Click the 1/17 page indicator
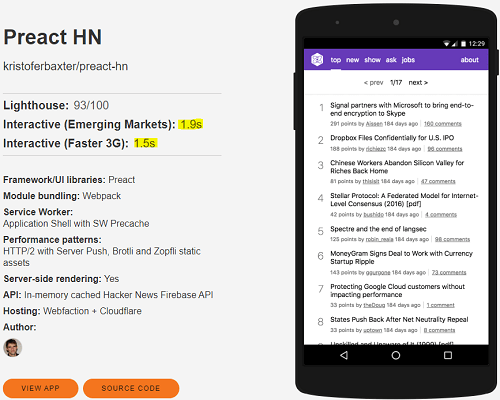 [x=396, y=82]
